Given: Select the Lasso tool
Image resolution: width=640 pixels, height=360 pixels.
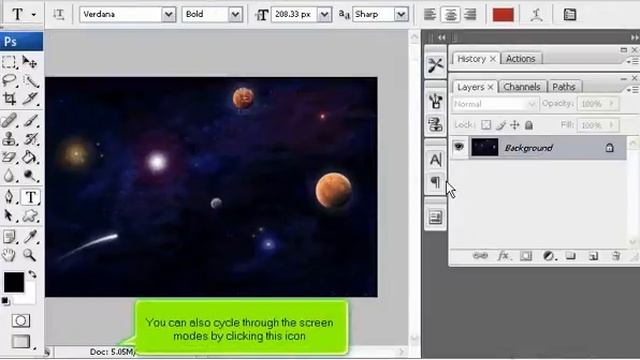Looking at the screenshot, I should 9,80.
